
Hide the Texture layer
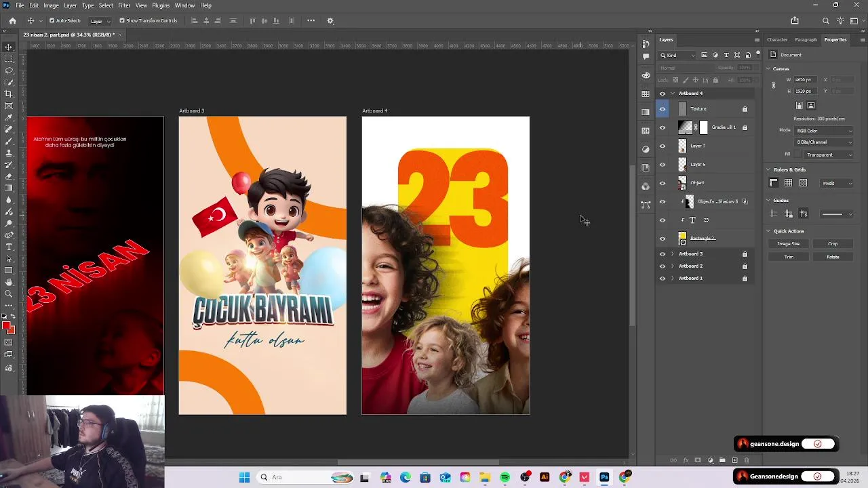point(663,109)
